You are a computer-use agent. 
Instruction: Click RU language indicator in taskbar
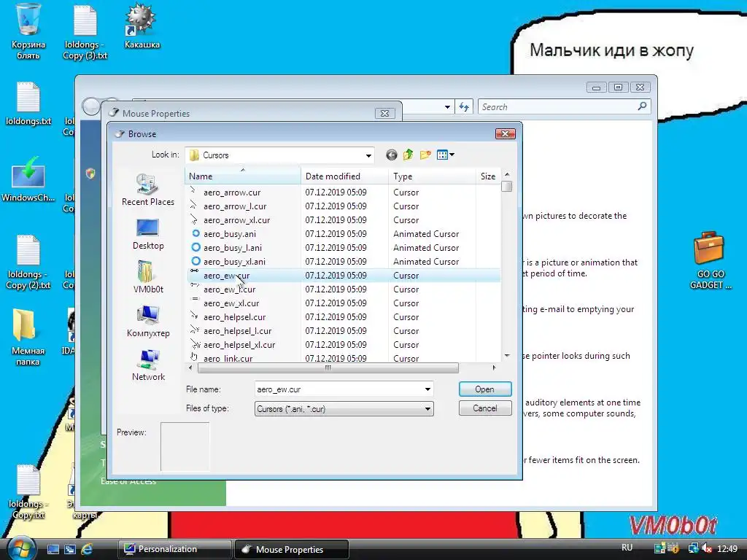(x=627, y=548)
